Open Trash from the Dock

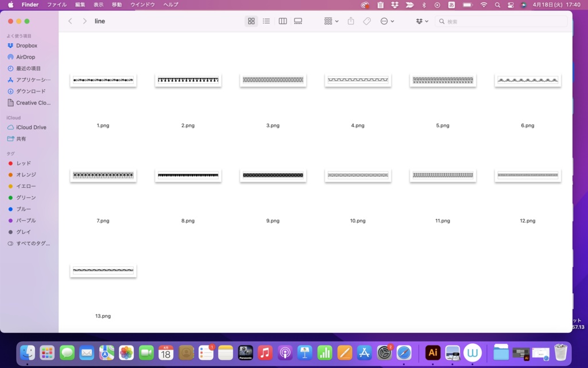560,352
